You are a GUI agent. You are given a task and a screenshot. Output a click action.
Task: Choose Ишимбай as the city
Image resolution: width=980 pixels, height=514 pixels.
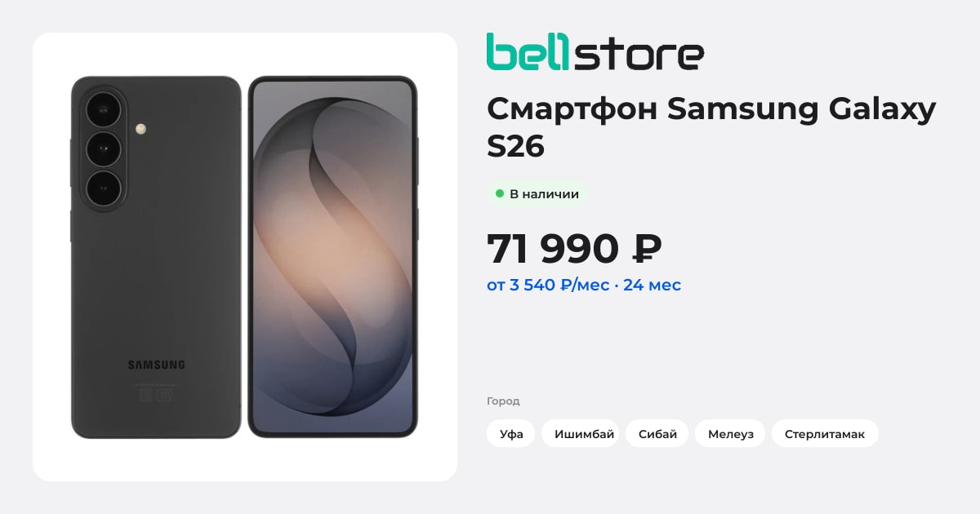(584, 433)
